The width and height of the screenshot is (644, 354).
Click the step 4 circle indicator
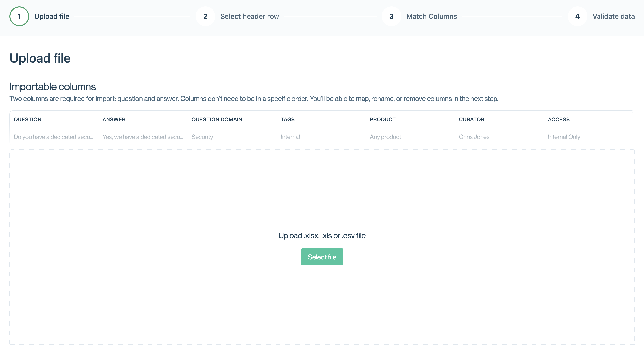pyautogui.click(x=577, y=16)
